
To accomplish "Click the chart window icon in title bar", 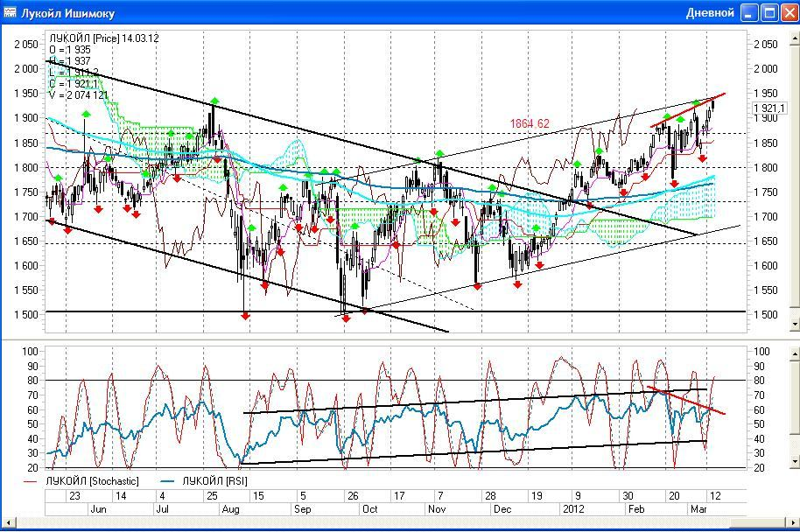I will [x=10, y=11].
